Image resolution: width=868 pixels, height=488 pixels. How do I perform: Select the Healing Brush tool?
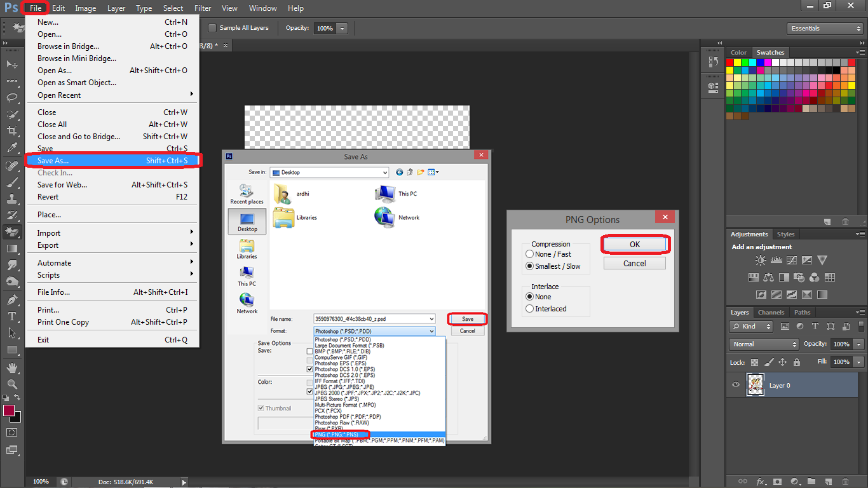12,166
